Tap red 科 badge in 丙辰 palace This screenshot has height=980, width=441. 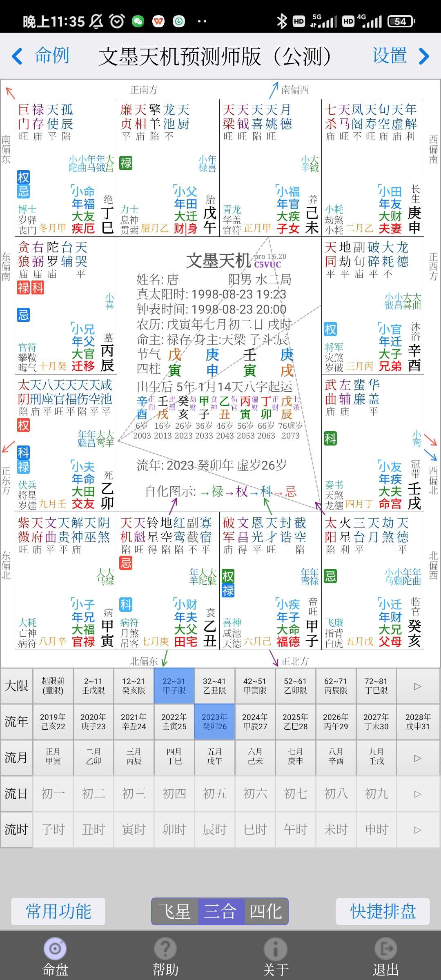click(x=38, y=287)
